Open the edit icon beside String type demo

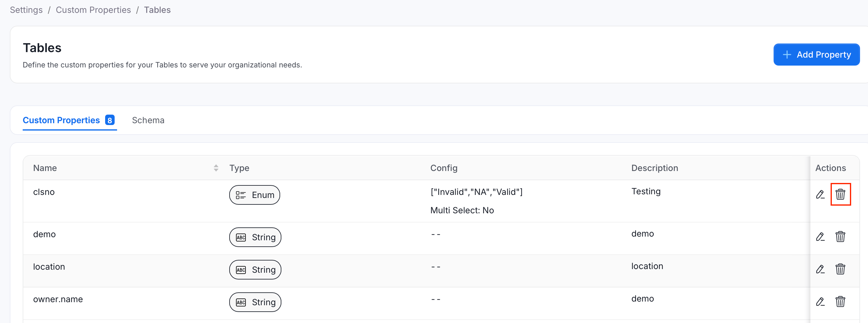[x=820, y=237]
